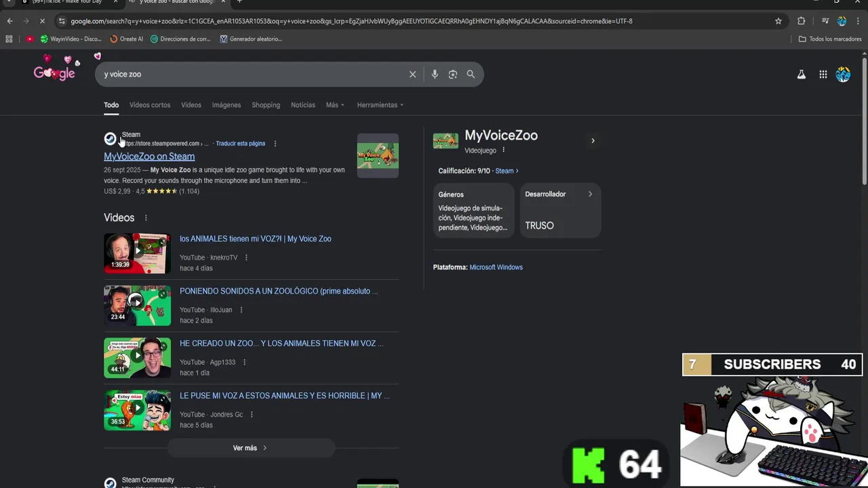The width and height of the screenshot is (868, 488).
Task: Switch to Videos tab
Action: (191, 105)
